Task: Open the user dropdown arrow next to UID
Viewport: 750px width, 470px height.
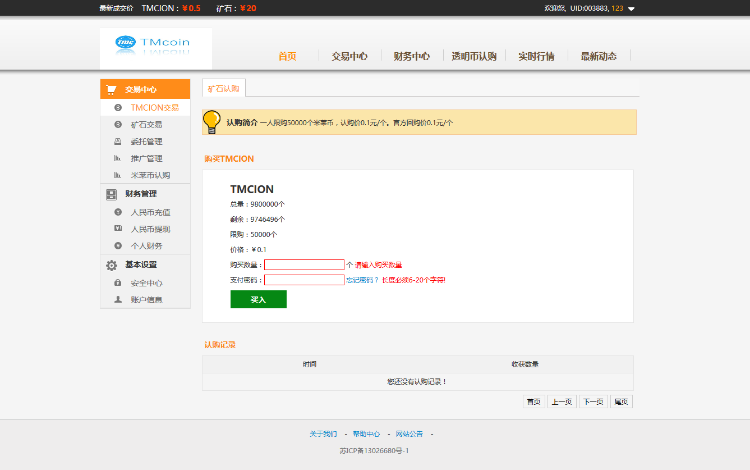Action: (631, 9)
